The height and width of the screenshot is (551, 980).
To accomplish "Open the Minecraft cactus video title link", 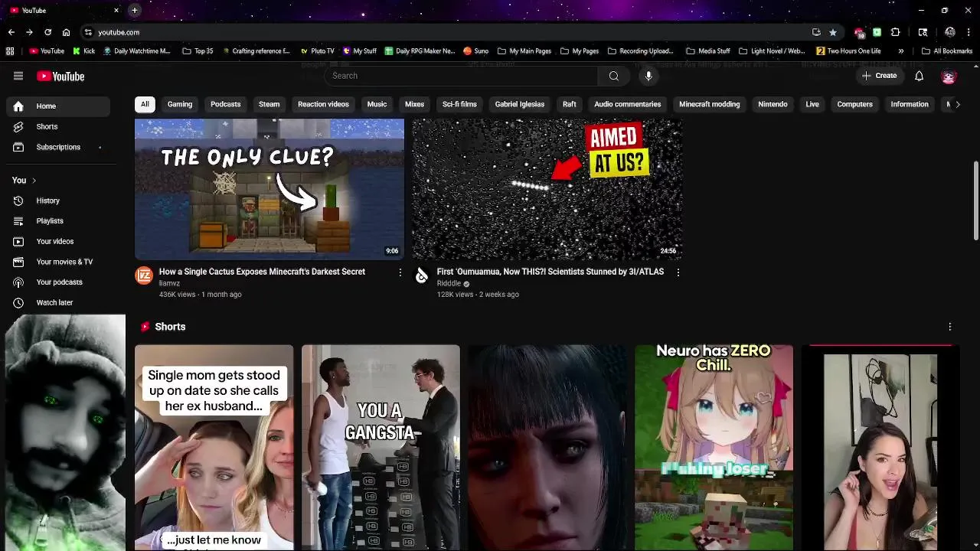I will click(x=262, y=272).
